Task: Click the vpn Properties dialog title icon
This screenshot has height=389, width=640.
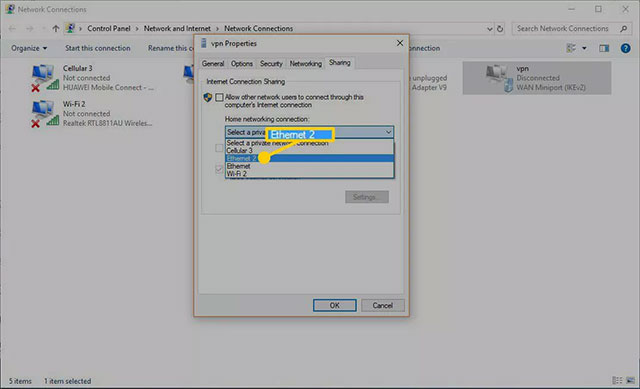Action: point(204,43)
